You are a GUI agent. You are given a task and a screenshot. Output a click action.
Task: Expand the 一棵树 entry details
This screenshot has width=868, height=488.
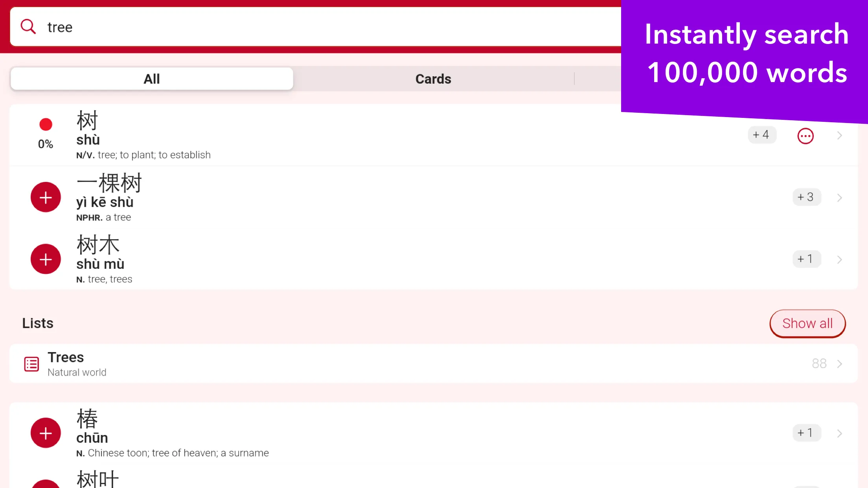[x=839, y=197]
